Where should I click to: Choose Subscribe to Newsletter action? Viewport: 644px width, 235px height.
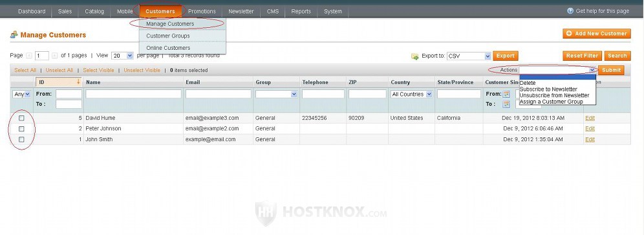point(548,89)
